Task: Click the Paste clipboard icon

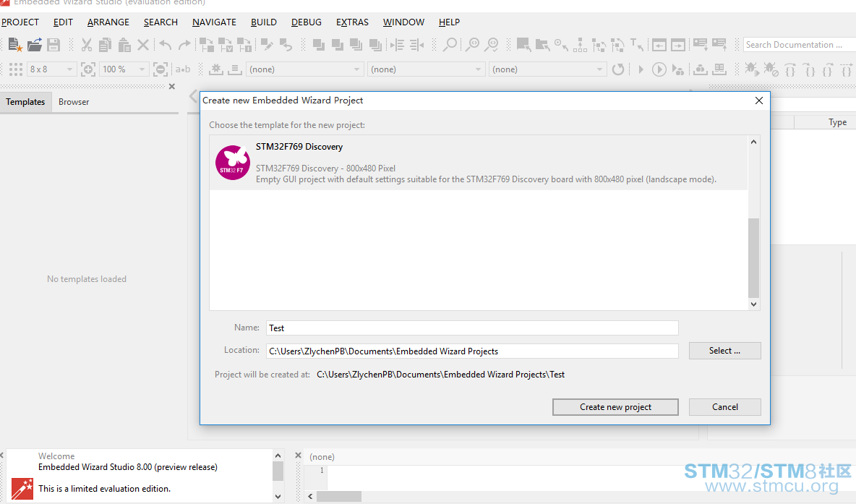Action: [x=124, y=45]
